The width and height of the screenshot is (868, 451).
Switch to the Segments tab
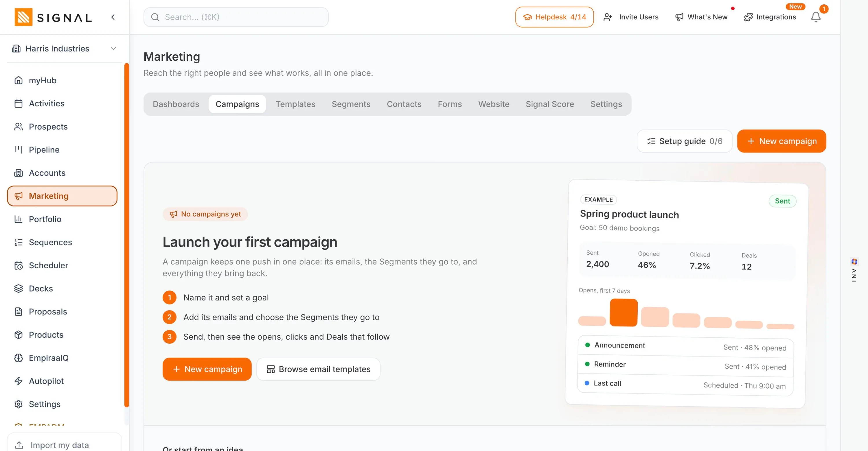[351, 104]
